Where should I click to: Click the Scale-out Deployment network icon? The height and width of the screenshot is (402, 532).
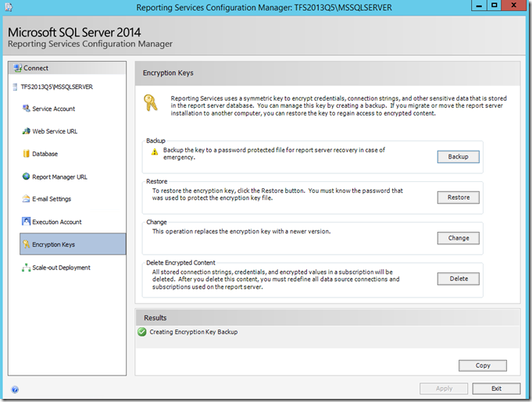(26, 268)
